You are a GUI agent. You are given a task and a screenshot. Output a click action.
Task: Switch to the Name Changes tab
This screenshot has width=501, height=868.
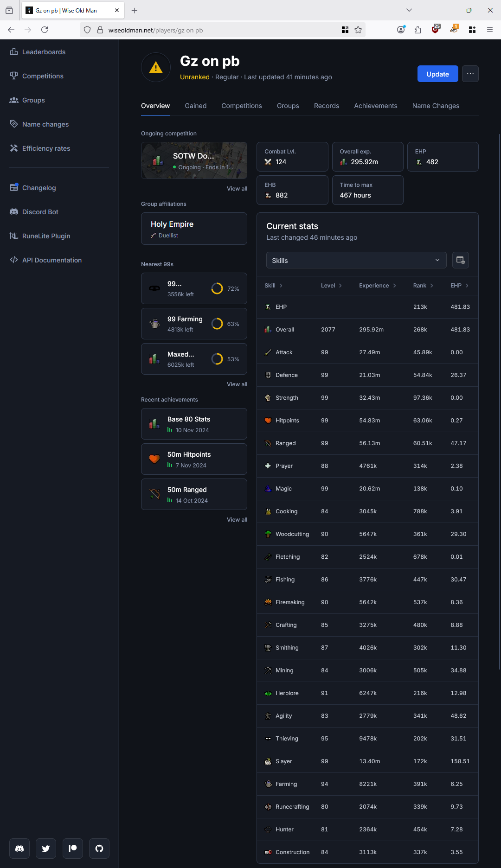point(436,106)
